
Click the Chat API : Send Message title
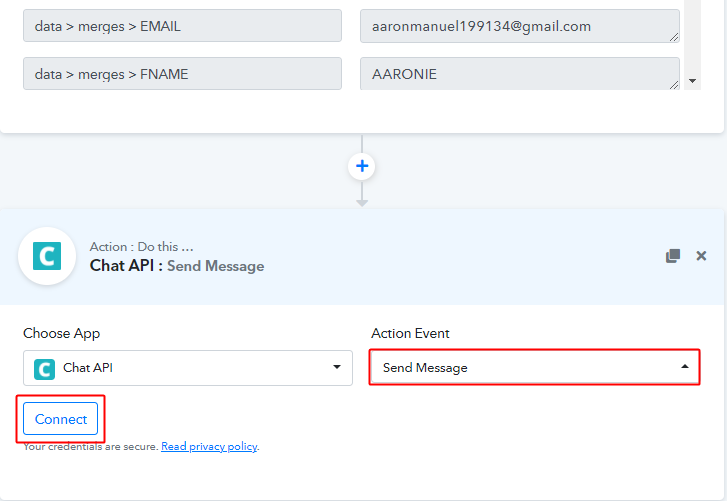pyautogui.click(x=177, y=266)
